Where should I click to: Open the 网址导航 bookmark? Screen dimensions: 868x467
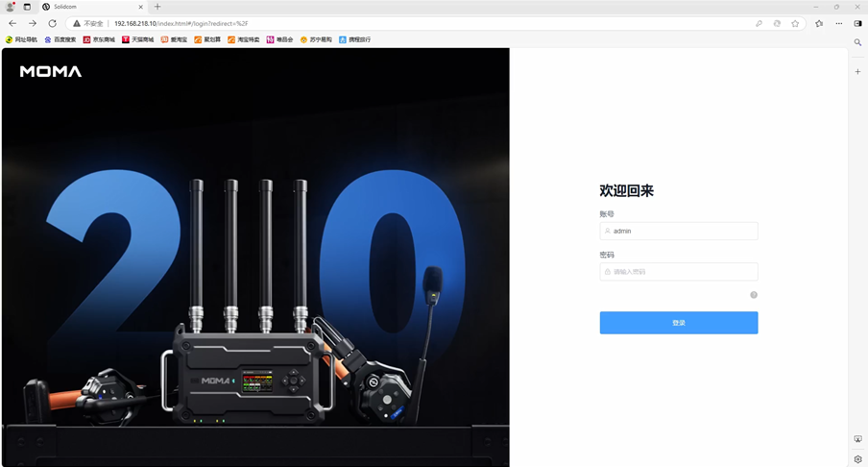[21, 40]
